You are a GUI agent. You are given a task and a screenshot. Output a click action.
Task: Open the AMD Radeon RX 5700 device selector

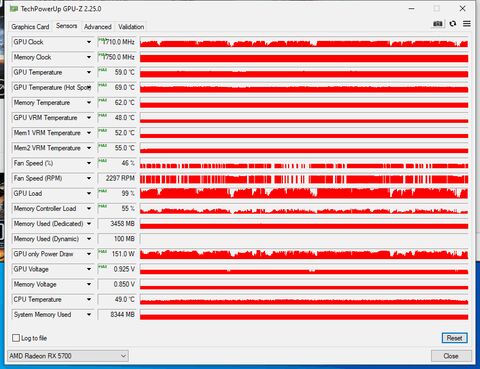(x=68, y=356)
